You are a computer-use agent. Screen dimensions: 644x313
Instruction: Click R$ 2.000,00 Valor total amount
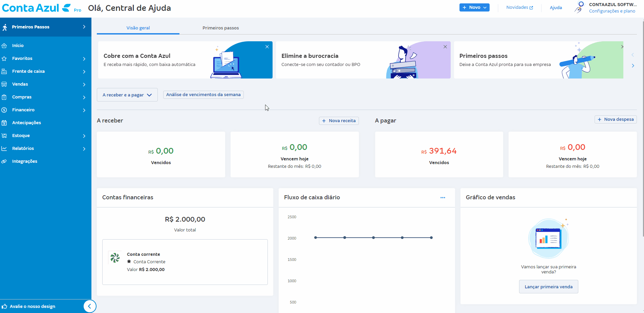click(185, 219)
